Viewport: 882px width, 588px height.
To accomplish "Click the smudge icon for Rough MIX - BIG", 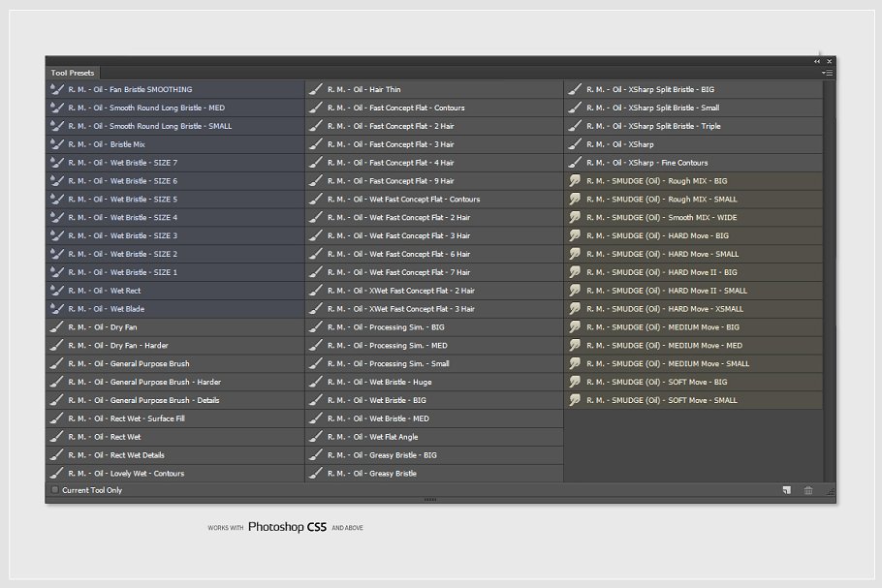I will point(575,181).
